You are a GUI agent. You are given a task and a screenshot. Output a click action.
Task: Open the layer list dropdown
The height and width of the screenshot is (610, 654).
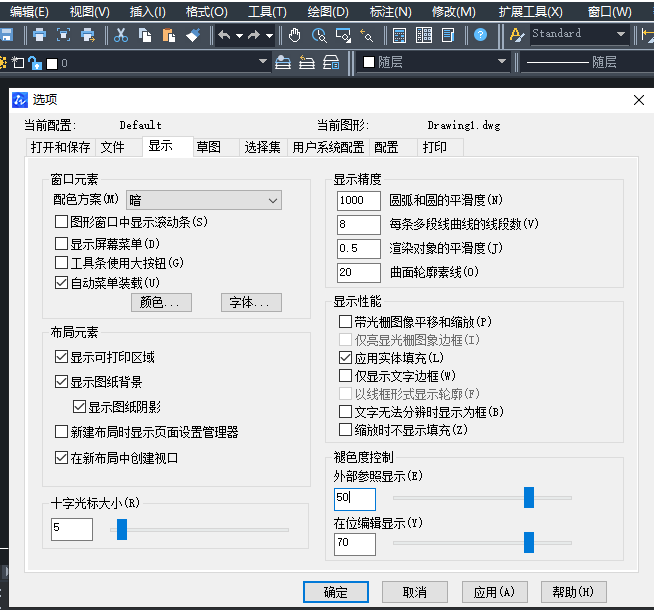[x=263, y=62]
